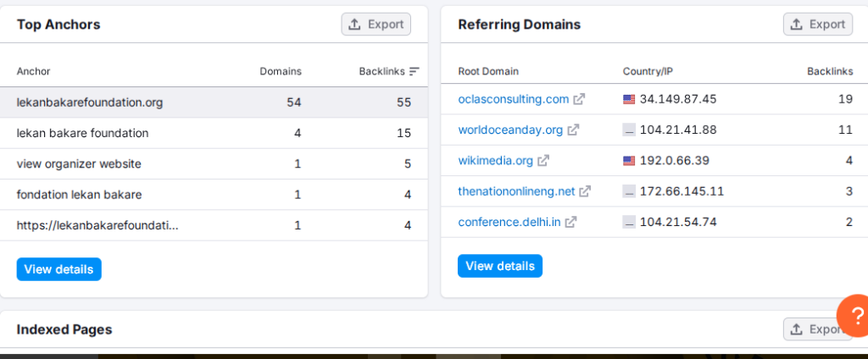Viewport: 868px width, 359px height.
Task: Click the Anchor column header
Action: tap(33, 71)
